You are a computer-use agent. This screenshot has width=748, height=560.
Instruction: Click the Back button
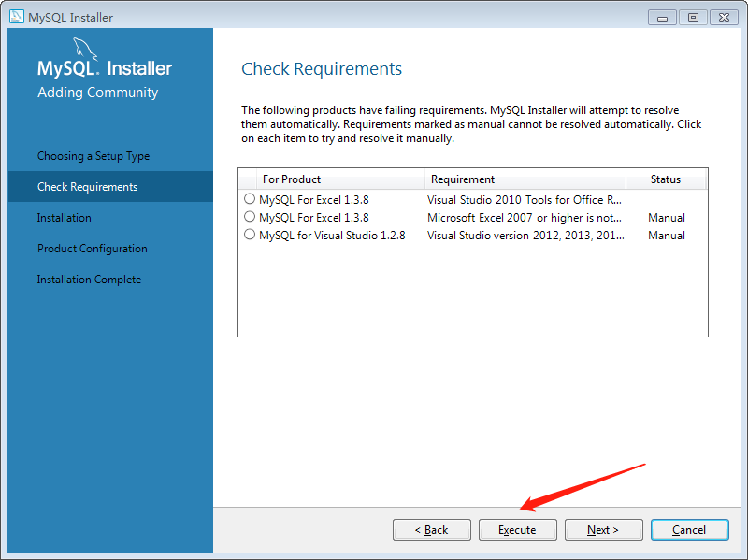[x=432, y=530]
